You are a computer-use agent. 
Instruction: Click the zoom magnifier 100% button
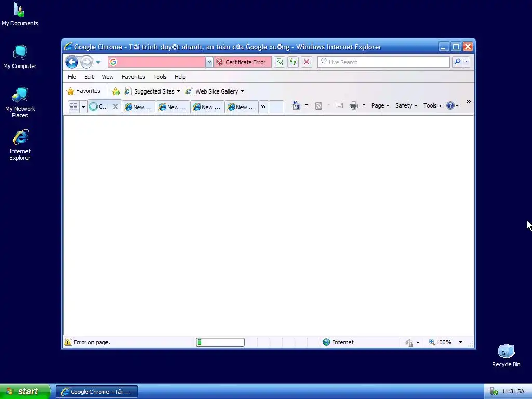click(x=440, y=342)
